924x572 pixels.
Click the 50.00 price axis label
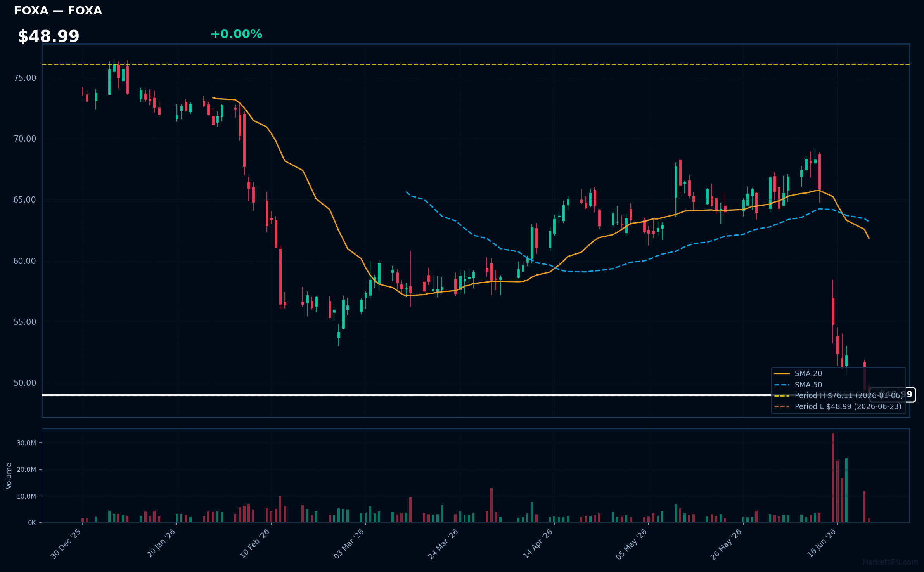pyautogui.click(x=25, y=383)
